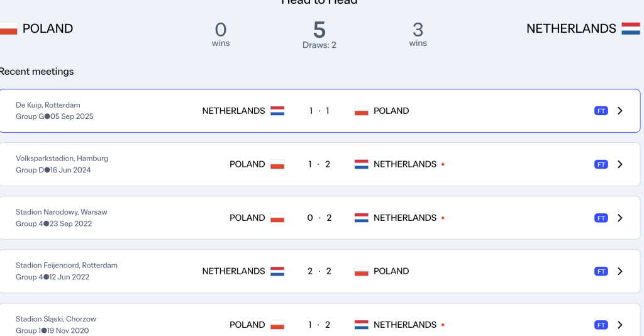
Task: Click the 2 · 2 score of the 12 Jun 2022 match
Action: coord(319,271)
